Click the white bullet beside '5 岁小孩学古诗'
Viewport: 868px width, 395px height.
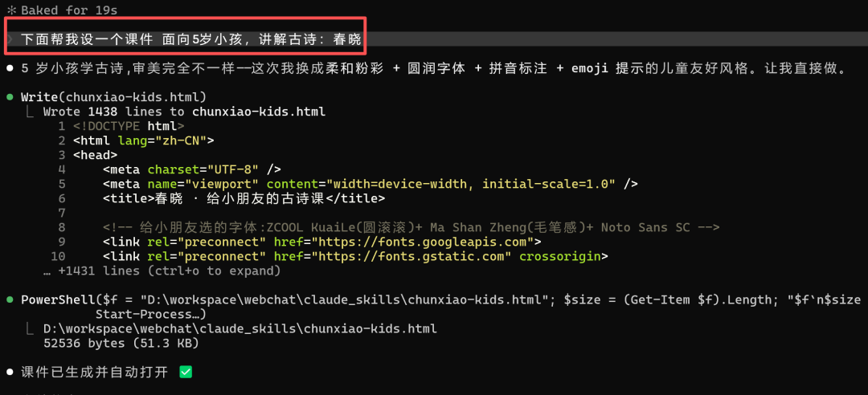click(x=10, y=68)
